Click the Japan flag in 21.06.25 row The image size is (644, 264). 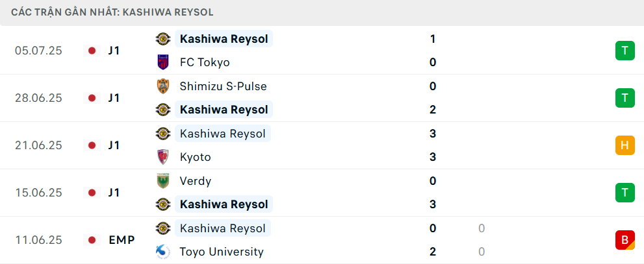pyautogui.click(x=92, y=145)
